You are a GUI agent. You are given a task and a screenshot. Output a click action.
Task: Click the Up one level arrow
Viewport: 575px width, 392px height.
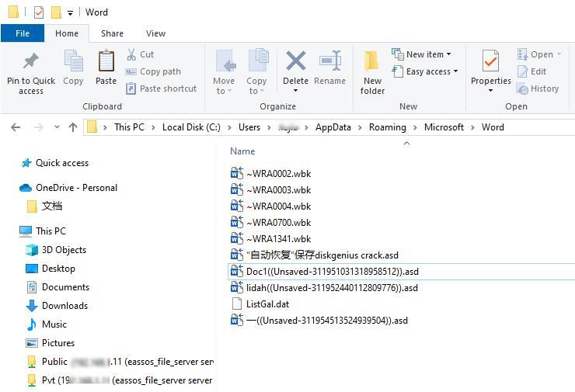pyautogui.click(x=73, y=127)
